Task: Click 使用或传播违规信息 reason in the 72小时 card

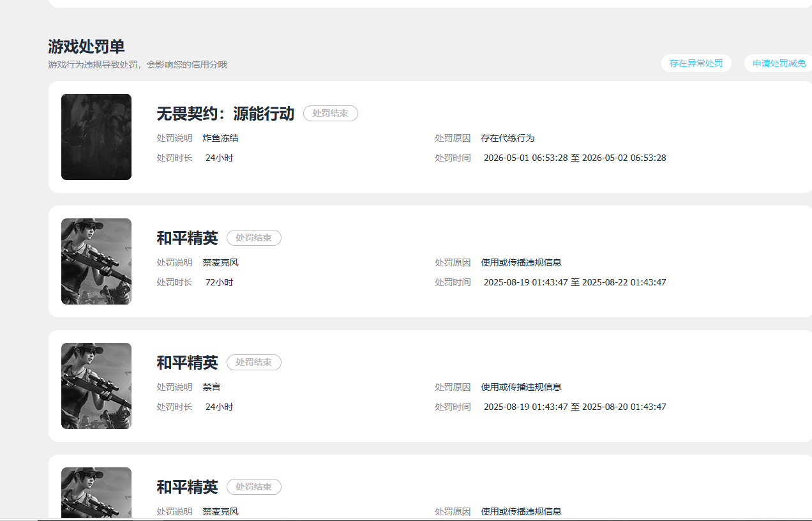Action: click(x=521, y=262)
